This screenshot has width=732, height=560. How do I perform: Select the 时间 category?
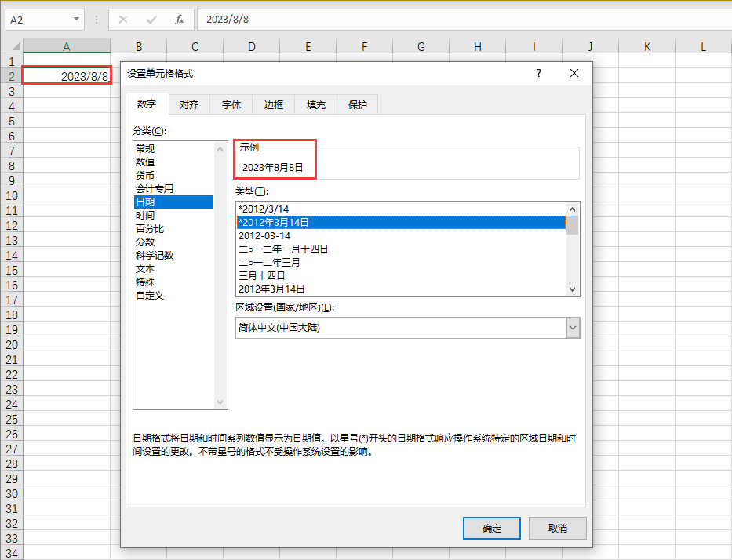145,215
